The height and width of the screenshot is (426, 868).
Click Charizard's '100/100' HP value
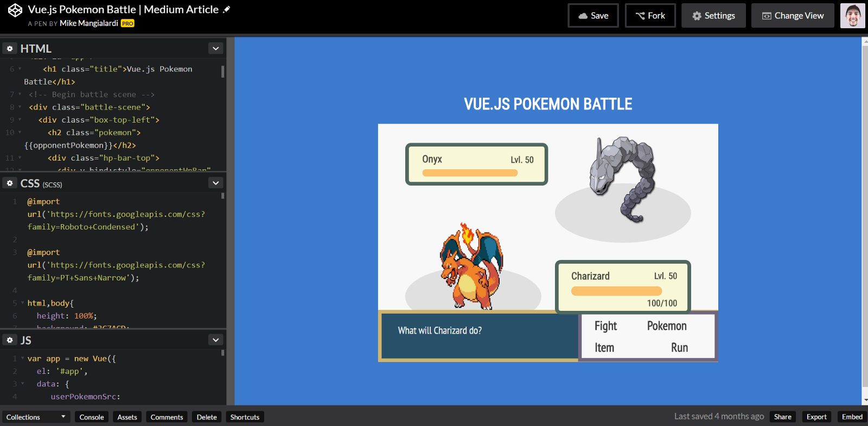coord(662,303)
